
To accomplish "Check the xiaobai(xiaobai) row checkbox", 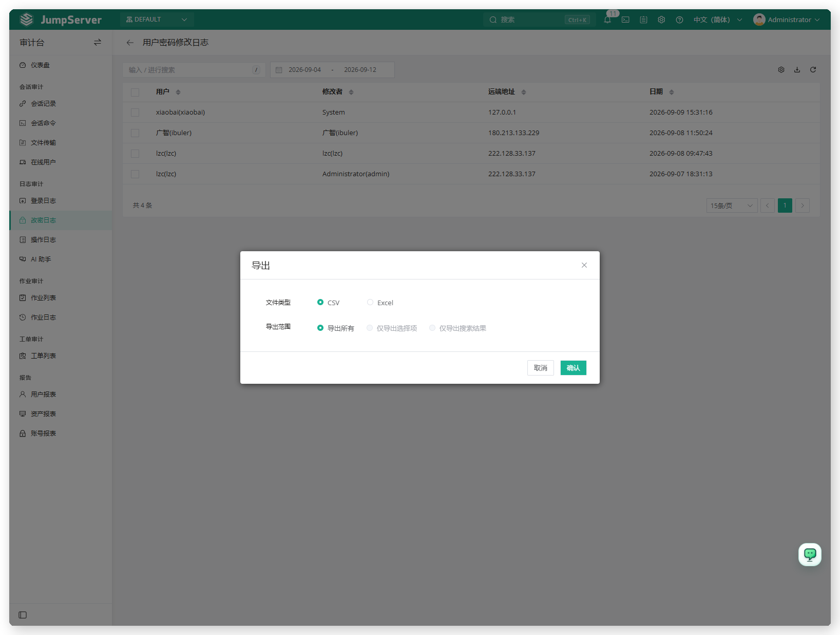I will coord(135,113).
